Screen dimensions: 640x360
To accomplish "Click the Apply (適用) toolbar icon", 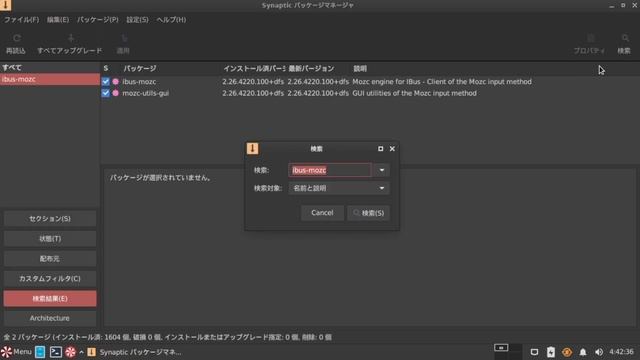I will click(x=124, y=38).
